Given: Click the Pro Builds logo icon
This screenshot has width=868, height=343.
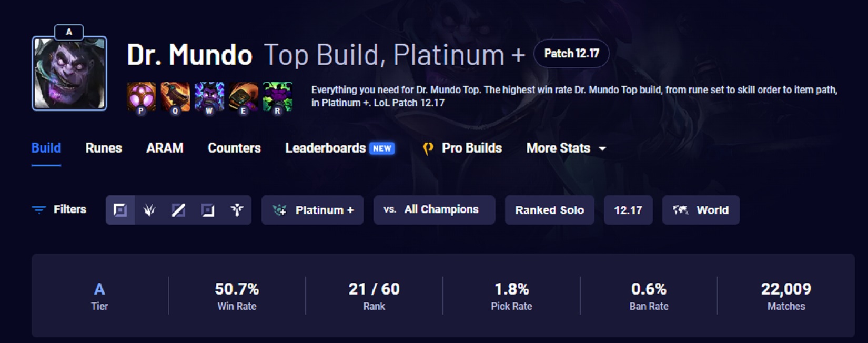Looking at the screenshot, I should pyautogui.click(x=428, y=148).
